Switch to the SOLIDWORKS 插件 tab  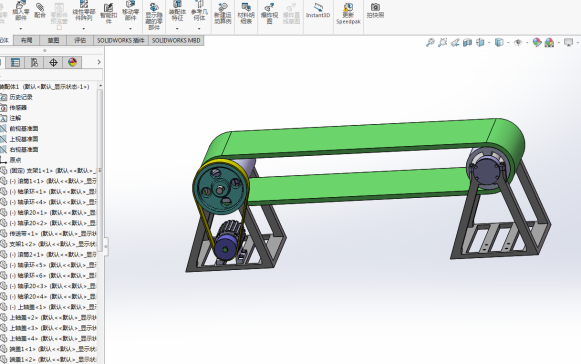(x=121, y=40)
